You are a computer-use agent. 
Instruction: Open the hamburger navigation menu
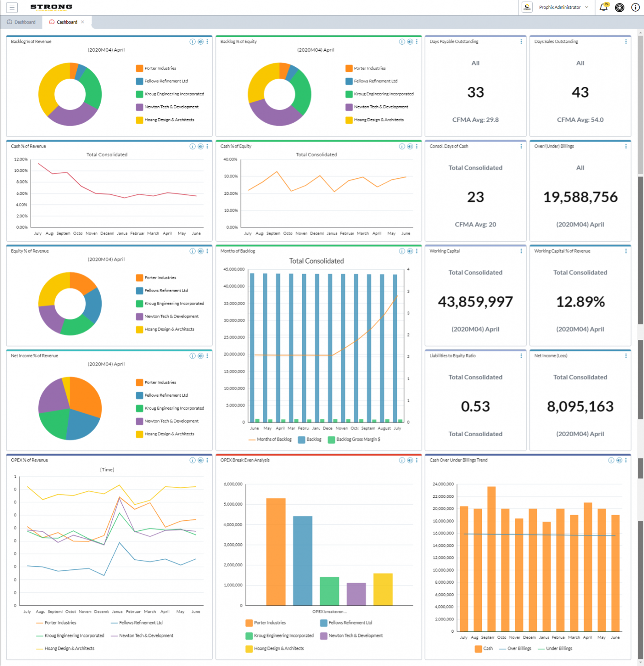(x=12, y=7)
